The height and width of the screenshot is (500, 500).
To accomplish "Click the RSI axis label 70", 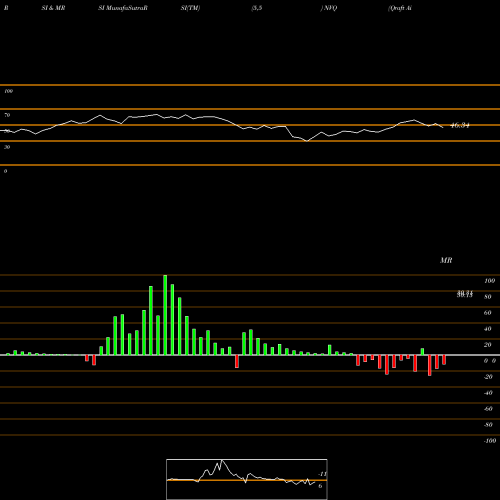I will [7, 115].
